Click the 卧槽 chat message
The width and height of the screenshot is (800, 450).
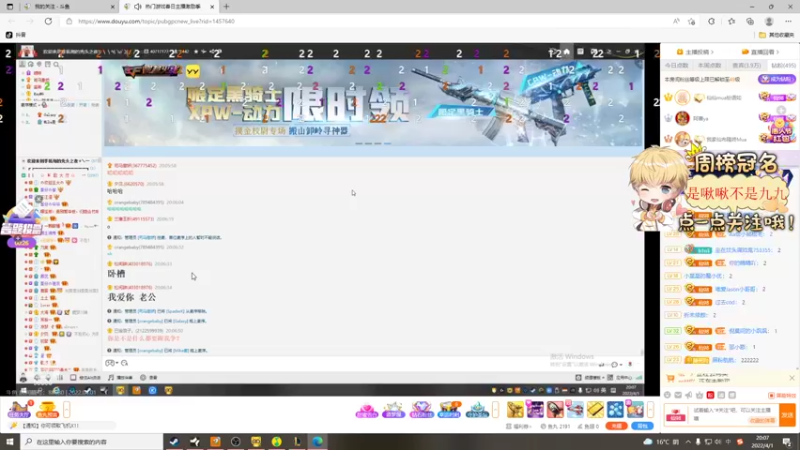tap(116, 274)
